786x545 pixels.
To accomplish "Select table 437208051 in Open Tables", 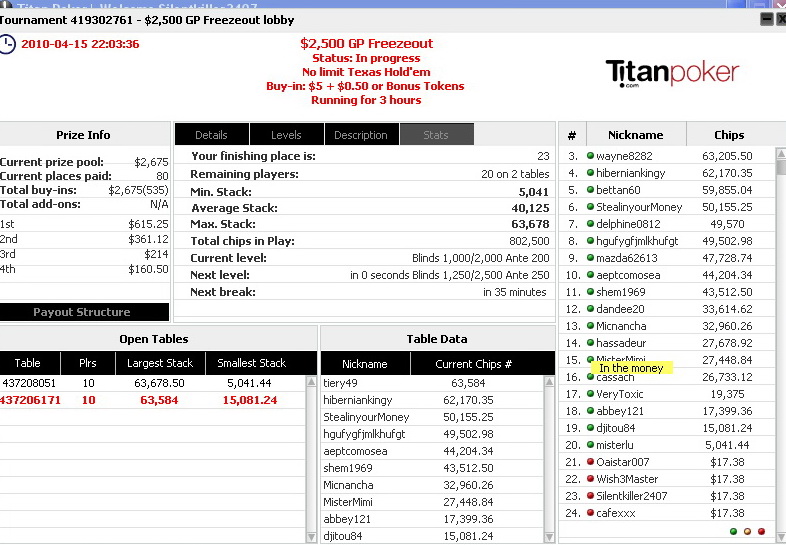I will (152, 383).
